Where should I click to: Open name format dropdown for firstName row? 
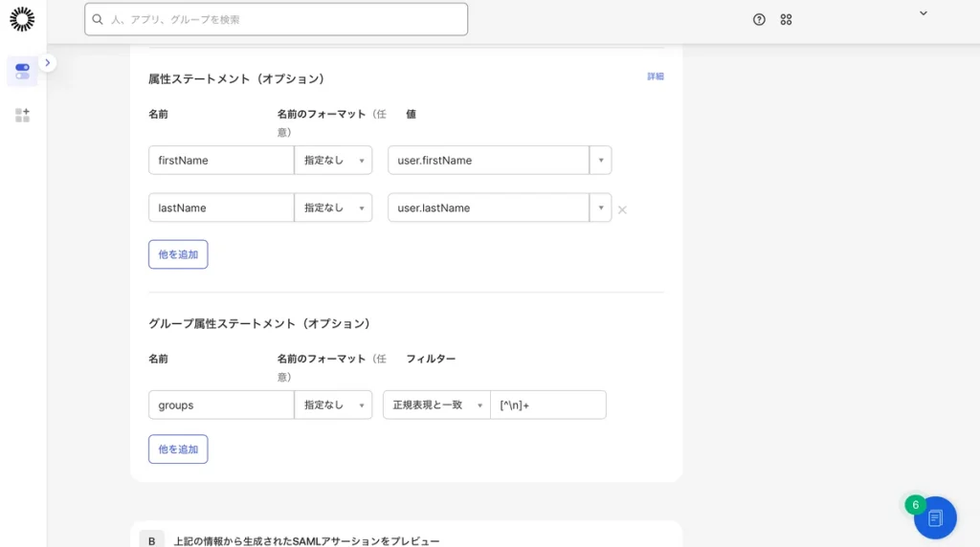coord(333,161)
